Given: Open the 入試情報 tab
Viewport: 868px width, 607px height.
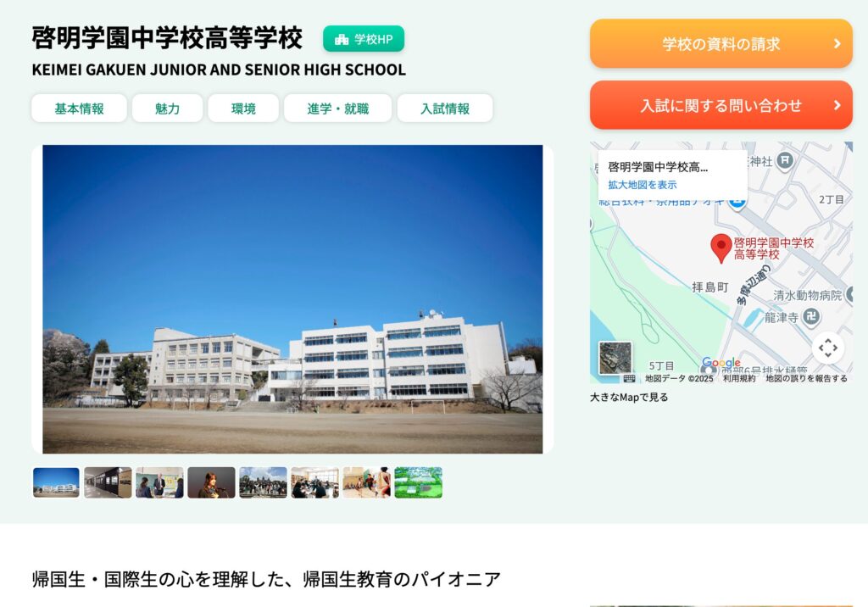Looking at the screenshot, I should 445,109.
